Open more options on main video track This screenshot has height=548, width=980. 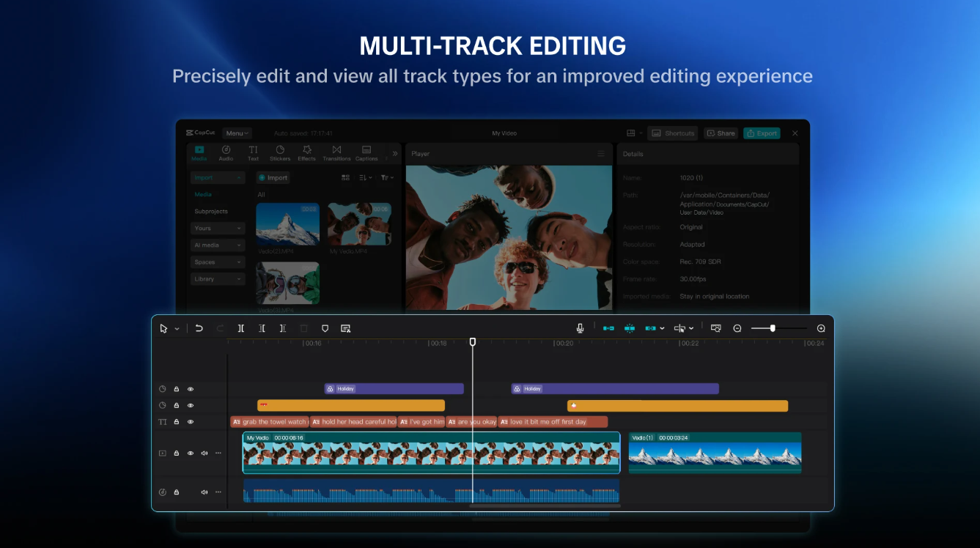coord(218,453)
